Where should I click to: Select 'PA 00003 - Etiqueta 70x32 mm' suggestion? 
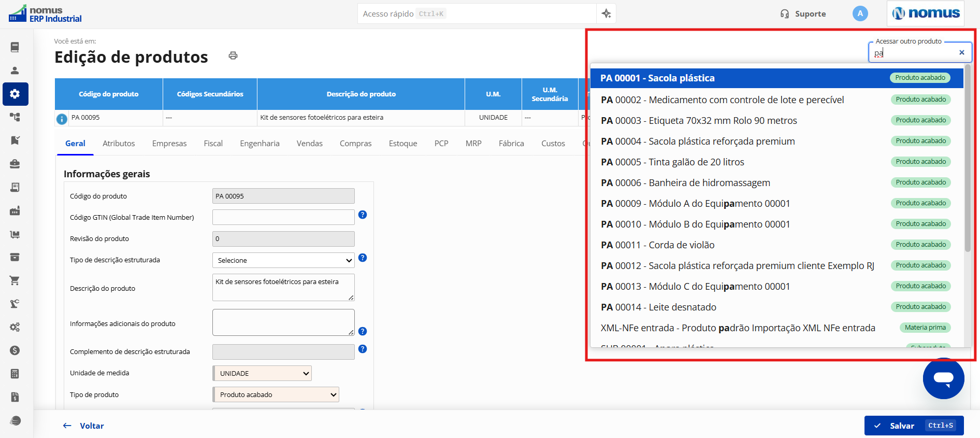777,120
